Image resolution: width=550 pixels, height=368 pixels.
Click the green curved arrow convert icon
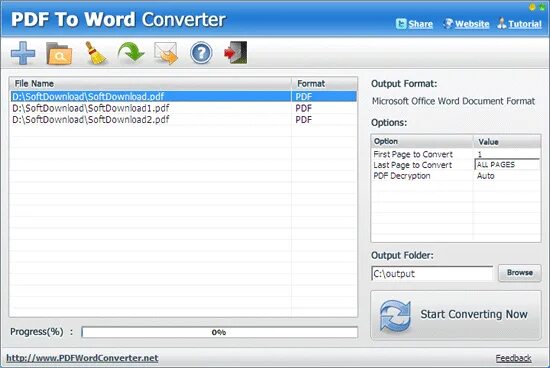[131, 53]
